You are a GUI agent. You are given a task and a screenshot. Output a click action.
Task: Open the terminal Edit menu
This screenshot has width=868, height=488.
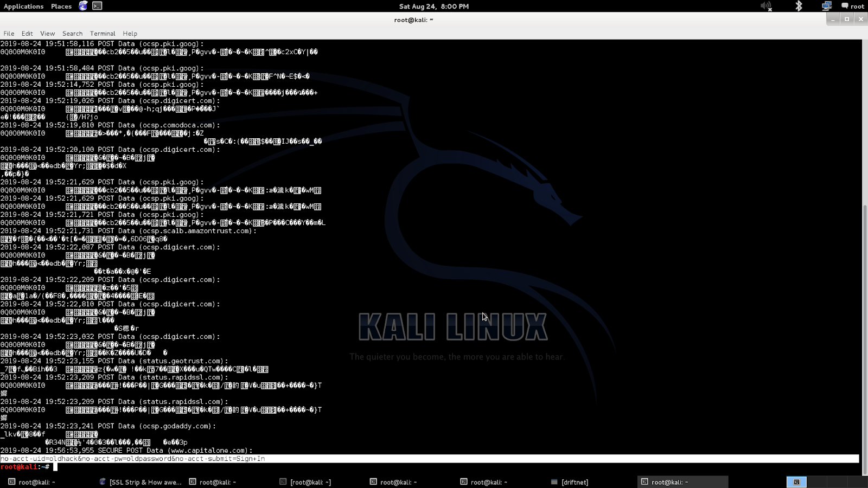point(27,33)
